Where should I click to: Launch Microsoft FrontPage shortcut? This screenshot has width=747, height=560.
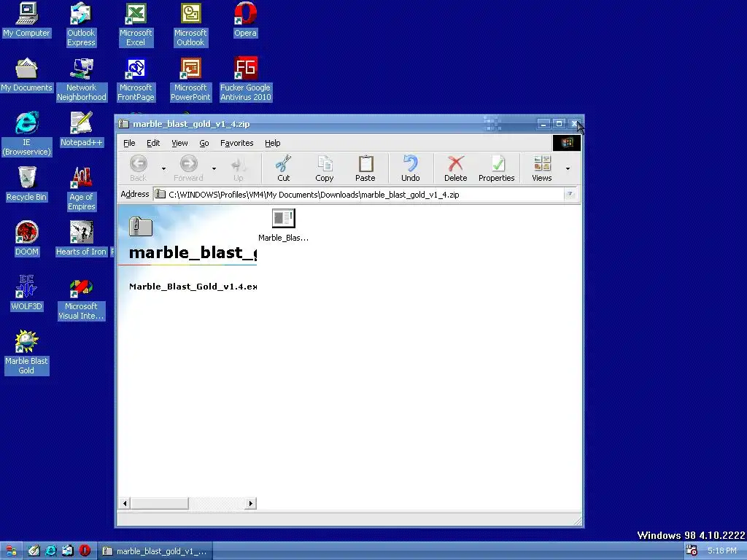tap(136, 79)
